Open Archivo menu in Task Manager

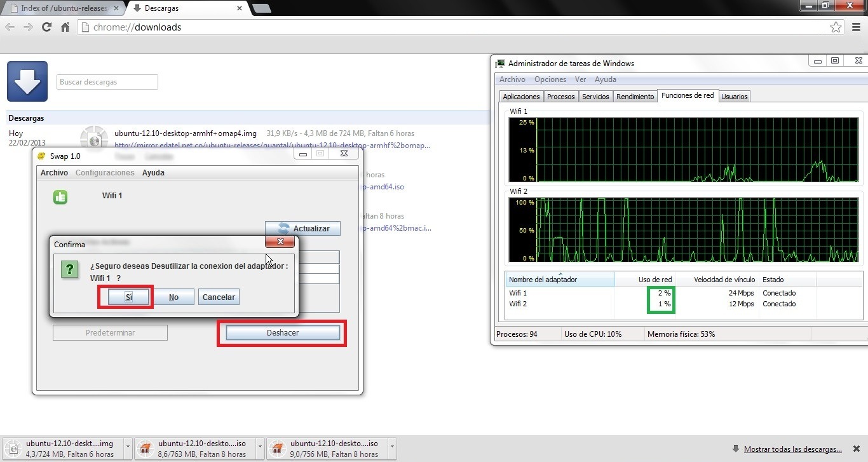pyautogui.click(x=512, y=79)
